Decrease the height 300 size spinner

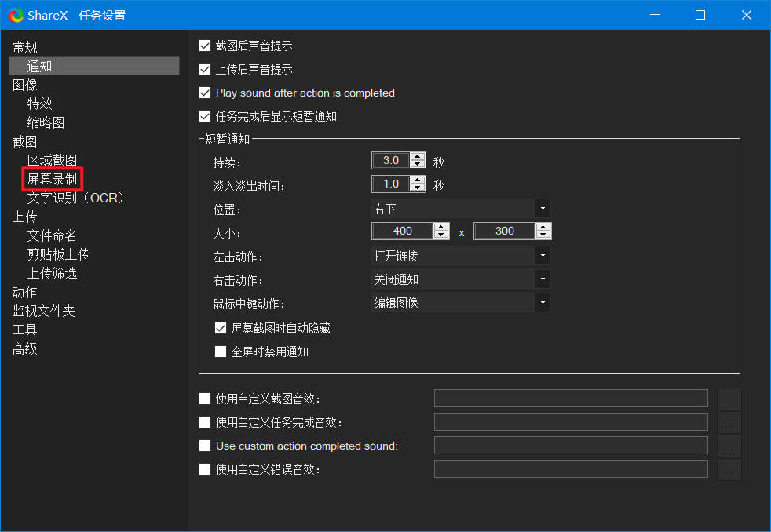(543, 235)
